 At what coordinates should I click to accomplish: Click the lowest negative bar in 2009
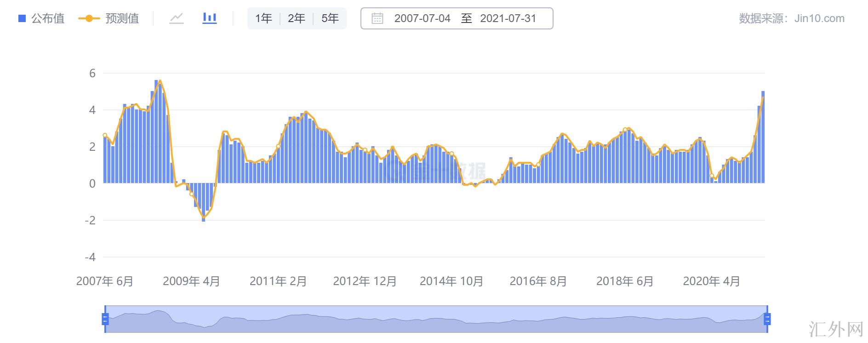[204, 202]
